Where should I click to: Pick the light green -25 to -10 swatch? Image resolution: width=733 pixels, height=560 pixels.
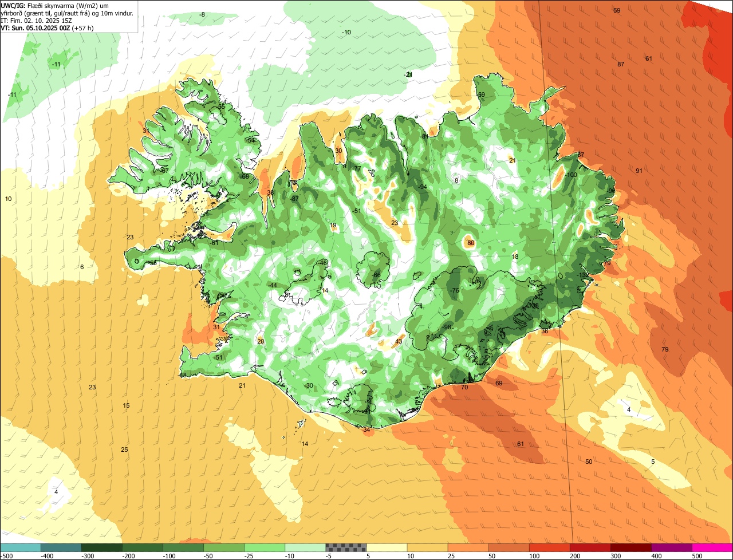pyautogui.click(x=264, y=547)
